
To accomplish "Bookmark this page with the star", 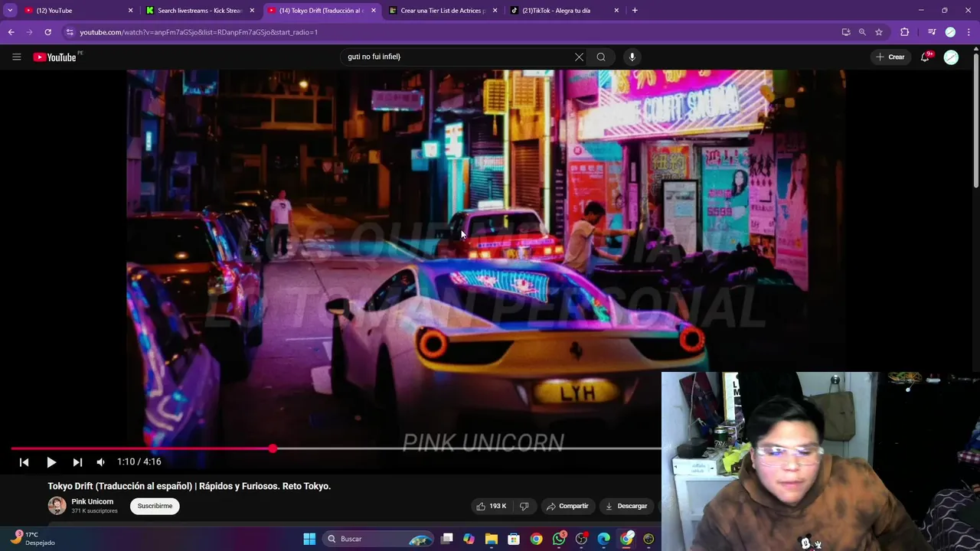I will (879, 32).
